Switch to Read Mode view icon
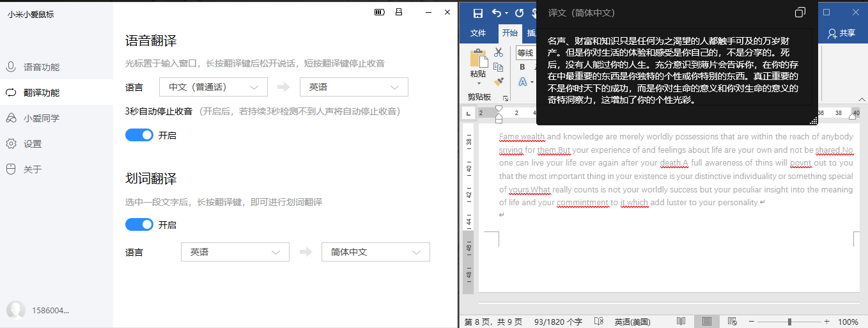This screenshot has width=868, height=328. tap(681, 321)
